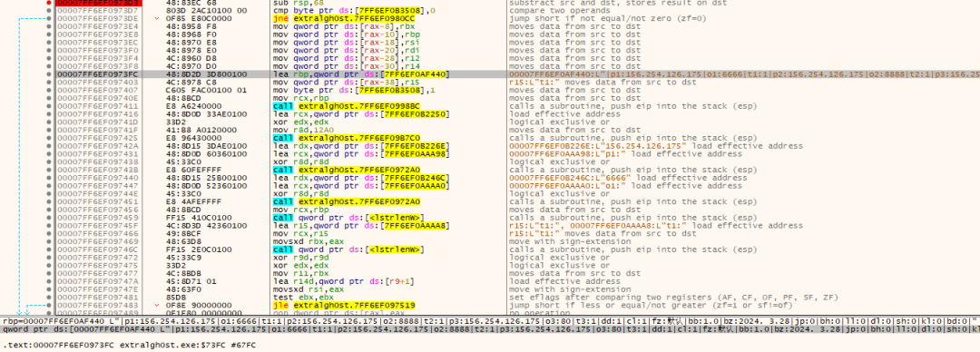Click comment '00007FF6EF0AAA98:L"p1:" load effective address'

tap(625, 154)
